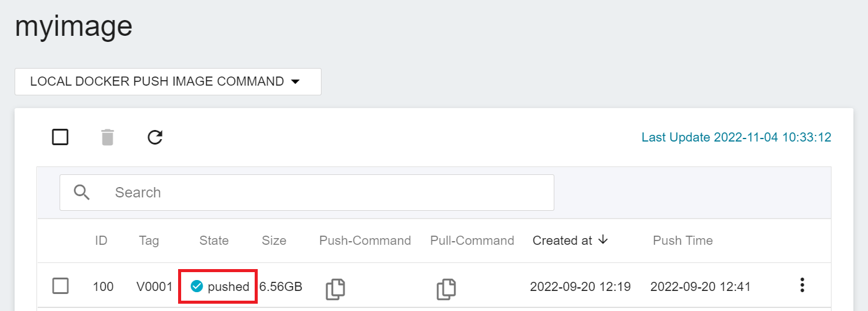Click the refresh icon in toolbar

pyautogui.click(x=155, y=137)
